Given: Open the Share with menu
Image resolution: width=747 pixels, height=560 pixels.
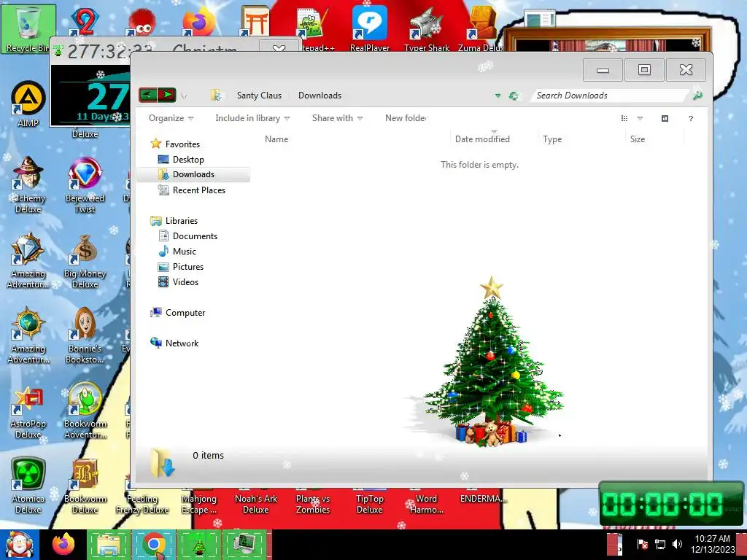Looking at the screenshot, I should tap(337, 118).
